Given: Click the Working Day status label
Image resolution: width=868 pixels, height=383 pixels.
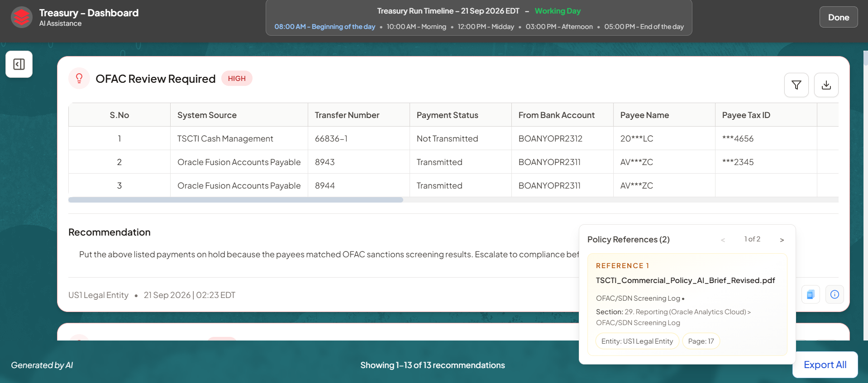Looking at the screenshot, I should [558, 11].
